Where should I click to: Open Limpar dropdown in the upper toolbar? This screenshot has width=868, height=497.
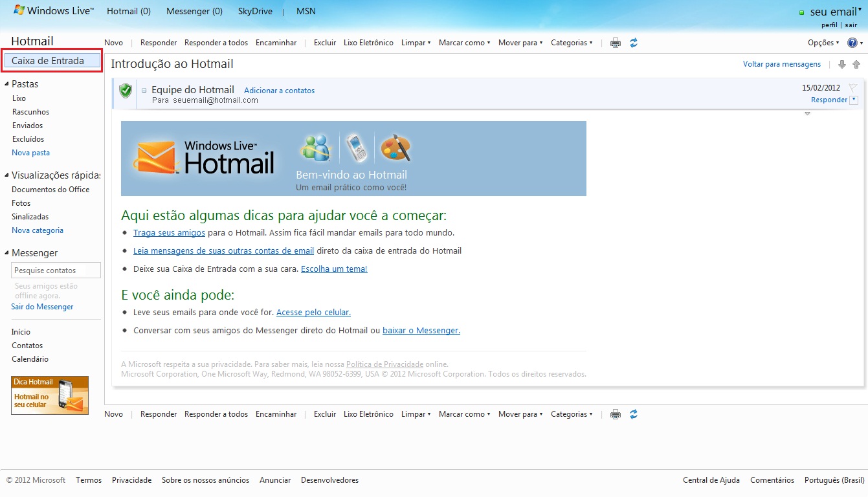[x=416, y=43]
